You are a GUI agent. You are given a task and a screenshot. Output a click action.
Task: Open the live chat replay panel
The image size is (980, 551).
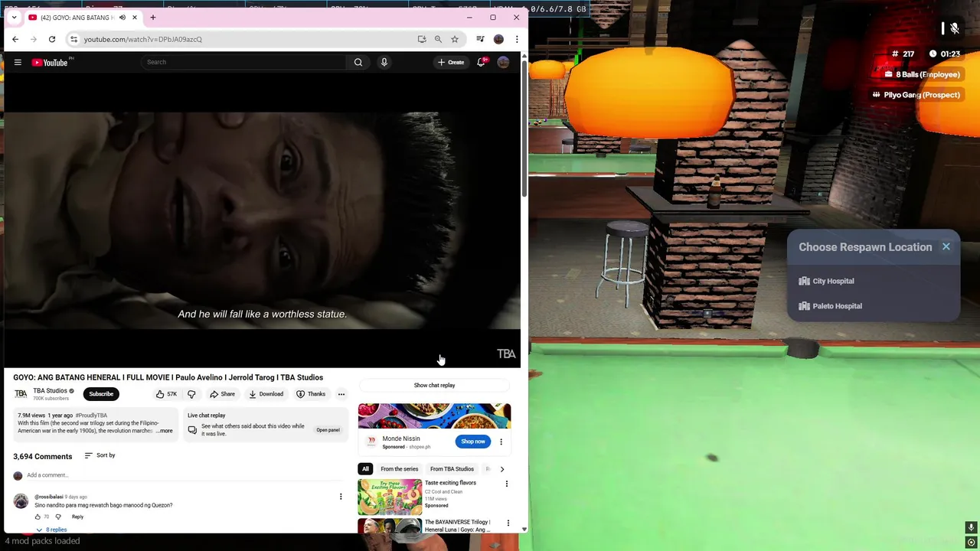(328, 430)
